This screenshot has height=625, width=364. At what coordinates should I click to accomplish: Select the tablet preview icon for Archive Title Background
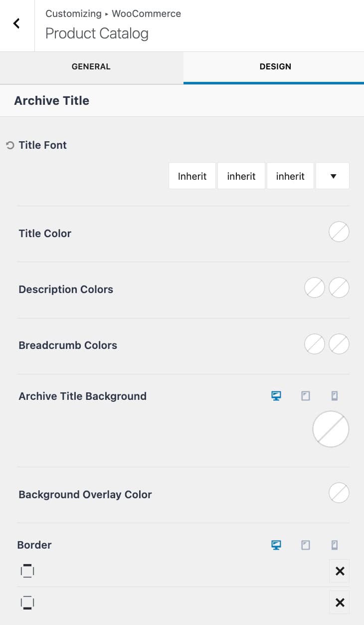click(x=305, y=395)
